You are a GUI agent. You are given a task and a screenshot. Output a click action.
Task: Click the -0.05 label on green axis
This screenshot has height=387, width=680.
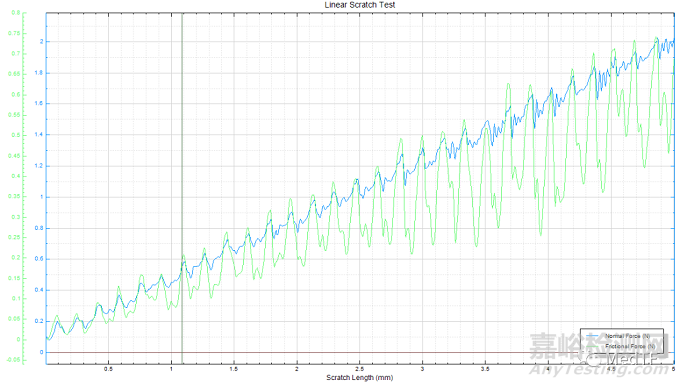pyautogui.click(x=14, y=359)
